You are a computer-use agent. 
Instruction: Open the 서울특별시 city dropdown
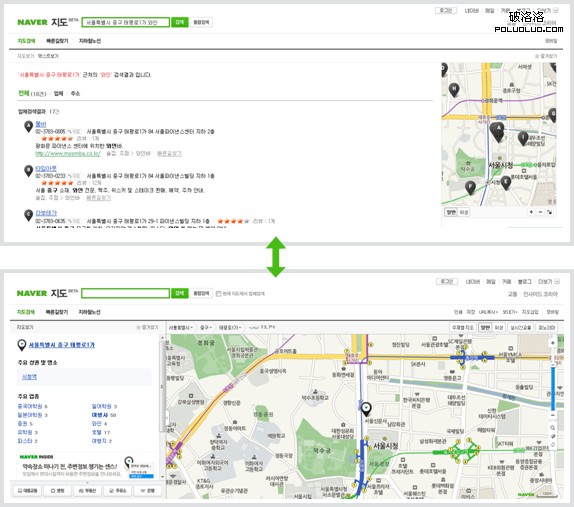[180, 327]
